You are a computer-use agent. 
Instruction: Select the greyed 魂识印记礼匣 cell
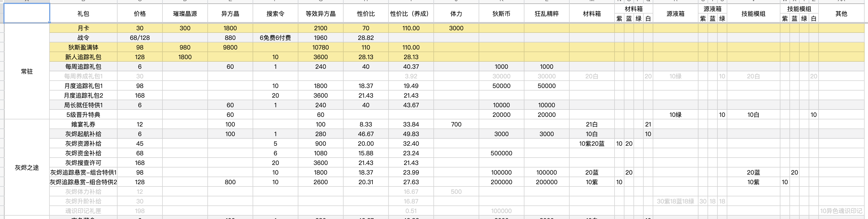click(x=83, y=211)
